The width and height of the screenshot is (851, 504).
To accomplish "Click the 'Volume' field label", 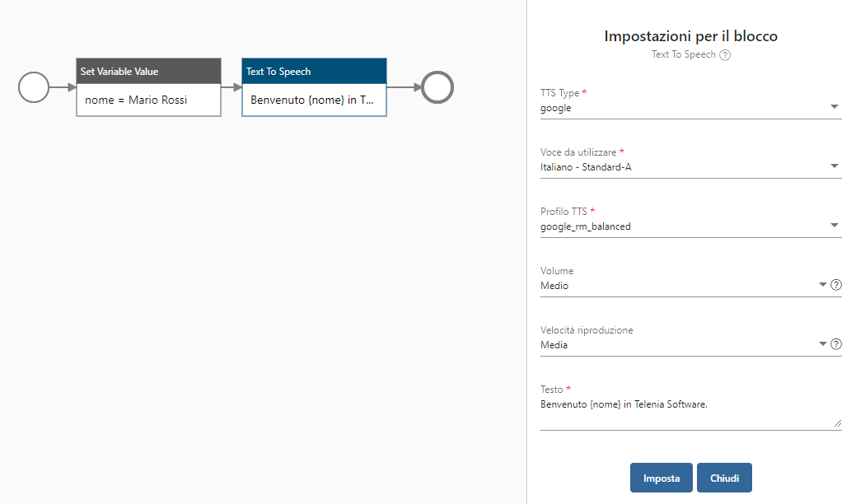I will [x=557, y=270].
